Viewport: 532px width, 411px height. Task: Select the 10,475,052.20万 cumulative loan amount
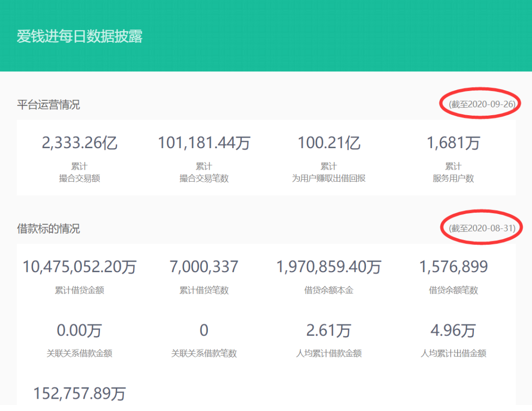(x=79, y=267)
